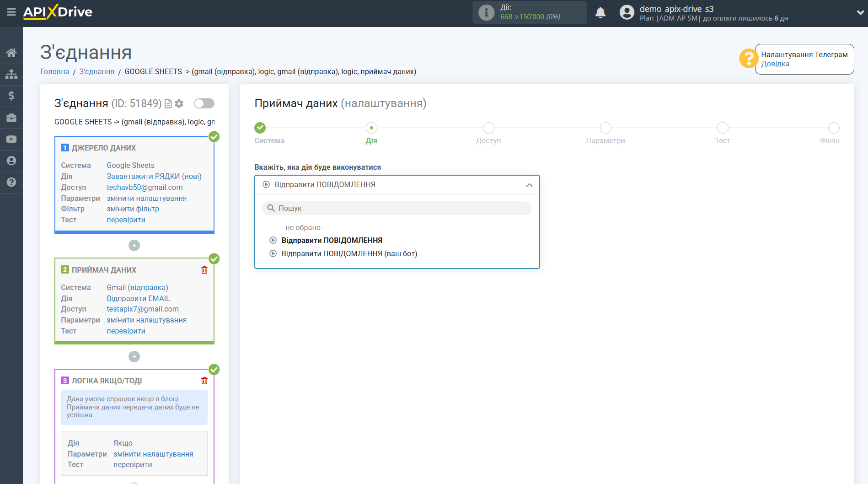Click the actions info icon
868x484 pixels.
point(486,12)
